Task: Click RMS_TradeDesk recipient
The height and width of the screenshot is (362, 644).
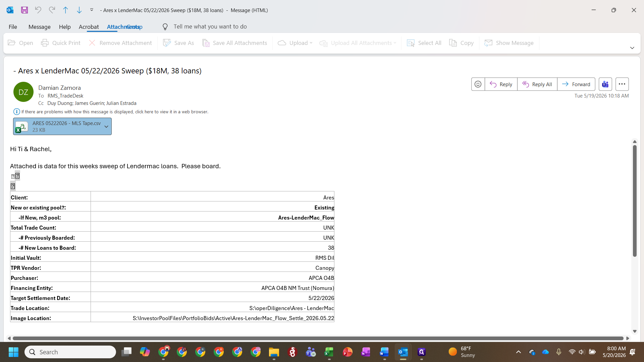Action: point(65,96)
